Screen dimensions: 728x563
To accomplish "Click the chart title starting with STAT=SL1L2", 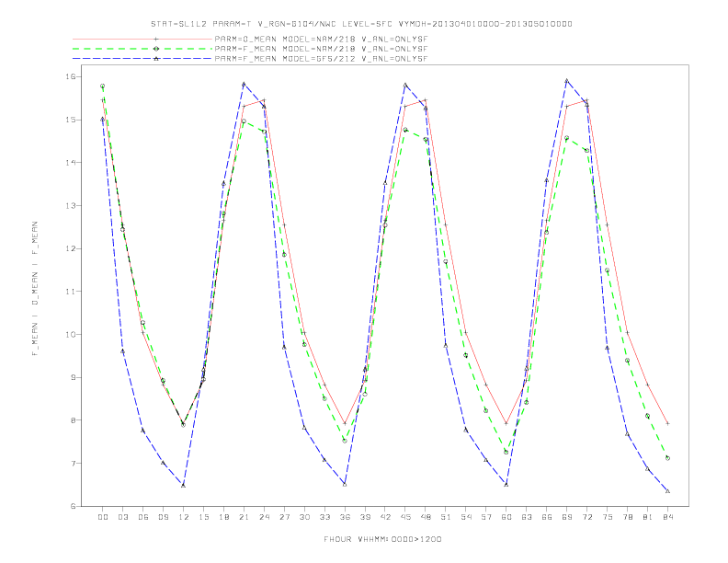I will (x=361, y=24).
